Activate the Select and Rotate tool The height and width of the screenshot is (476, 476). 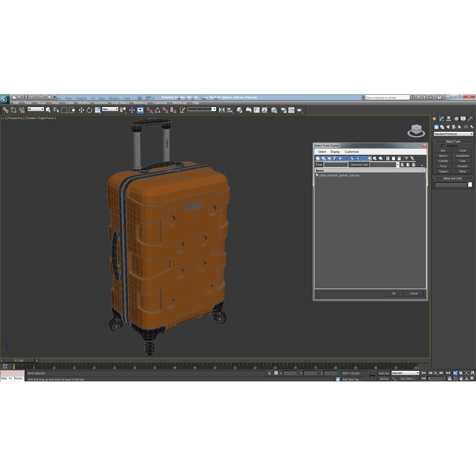pyautogui.click(x=89, y=110)
